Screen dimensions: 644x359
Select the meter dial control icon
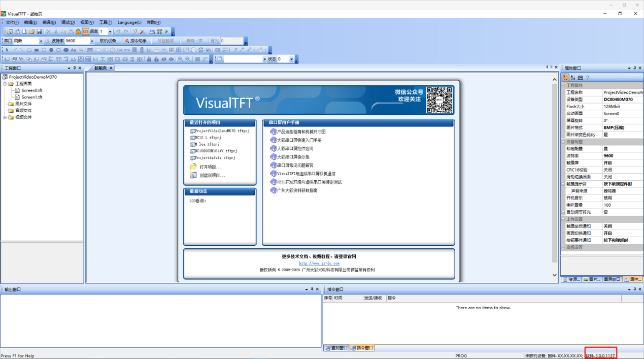[x=112, y=50]
